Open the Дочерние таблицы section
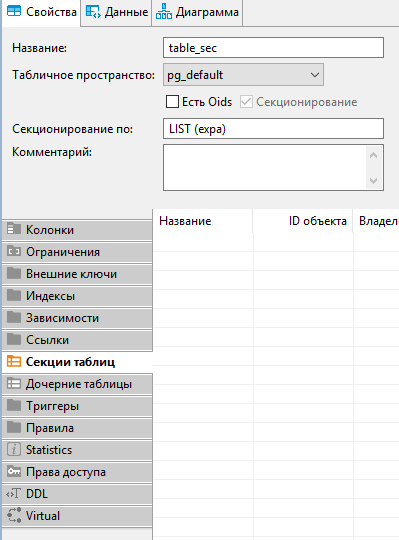Screen dimensions: 399x540 tap(77, 384)
